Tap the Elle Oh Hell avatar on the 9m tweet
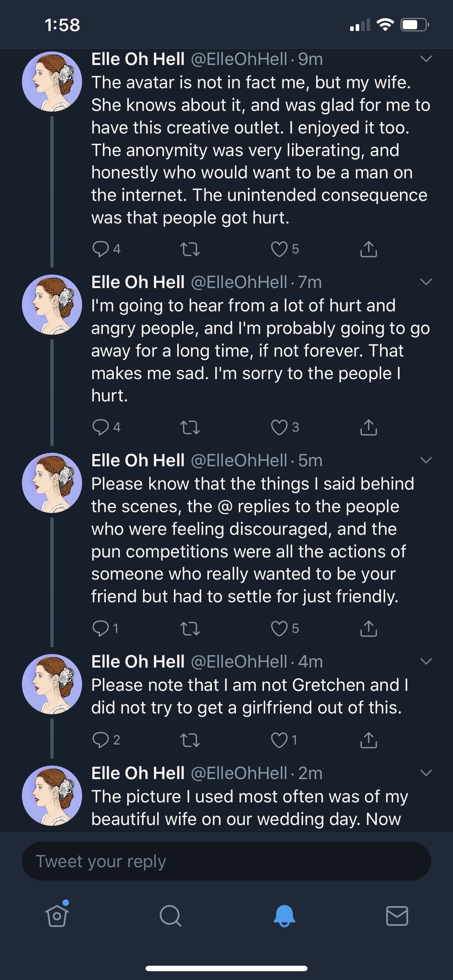Screen dimensions: 453x980 pos(52,82)
